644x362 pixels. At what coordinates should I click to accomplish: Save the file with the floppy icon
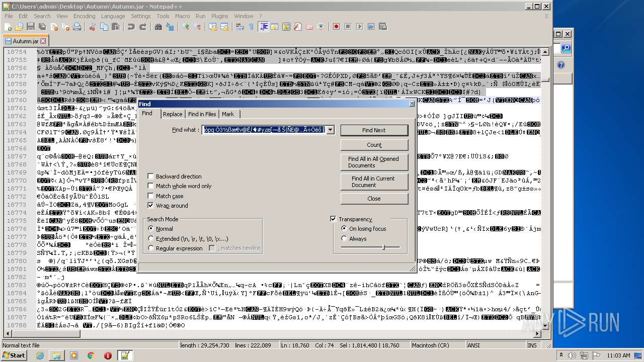tap(30, 27)
